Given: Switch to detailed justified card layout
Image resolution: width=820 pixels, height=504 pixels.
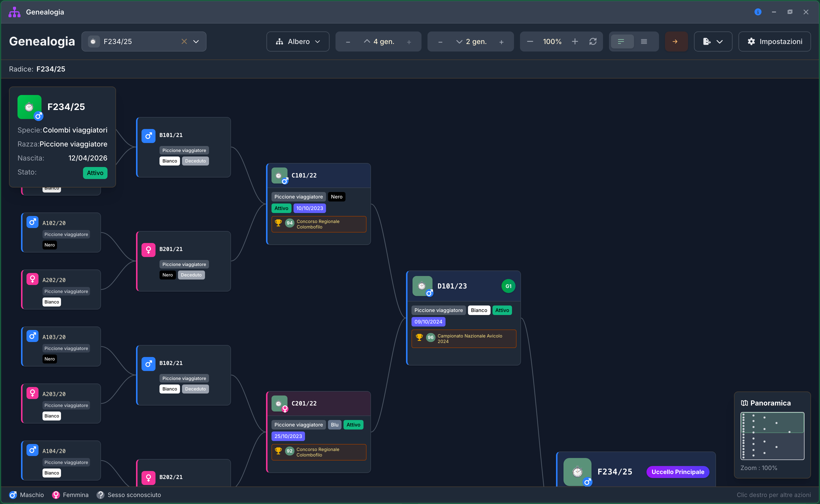Looking at the screenshot, I should coord(644,41).
